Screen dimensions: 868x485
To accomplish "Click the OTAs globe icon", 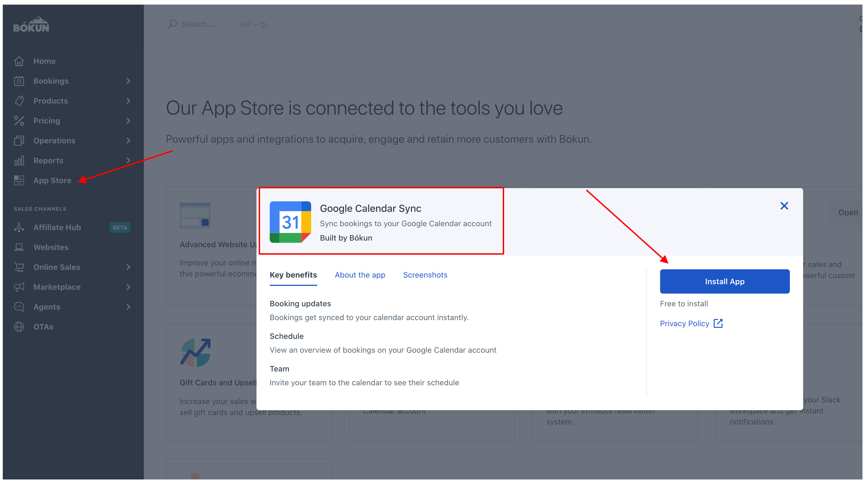I will (19, 326).
